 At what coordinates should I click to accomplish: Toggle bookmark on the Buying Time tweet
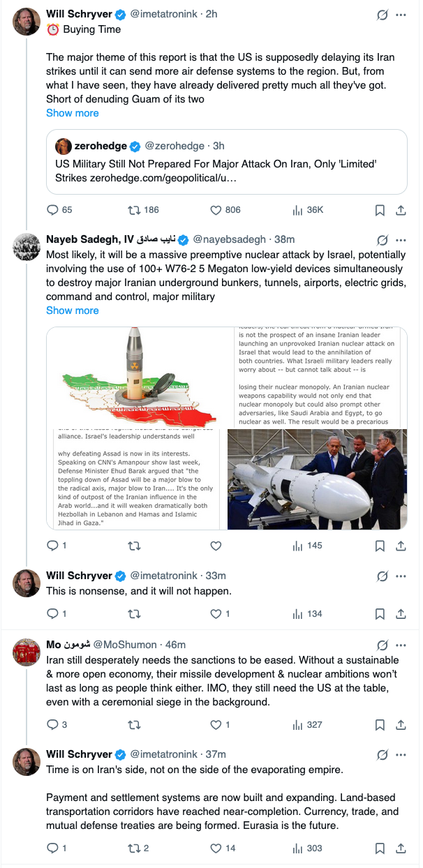[380, 209]
